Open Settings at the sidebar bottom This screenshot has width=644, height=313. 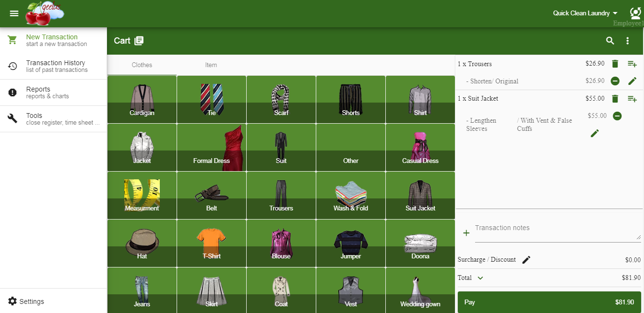26,301
